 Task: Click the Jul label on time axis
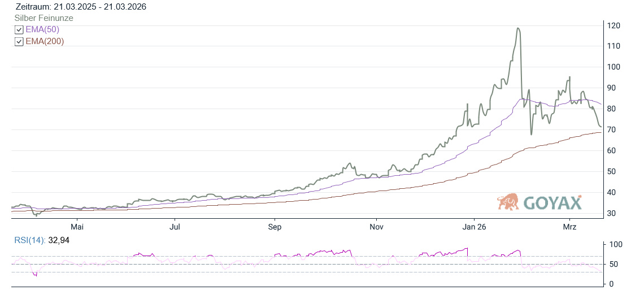pos(175,227)
